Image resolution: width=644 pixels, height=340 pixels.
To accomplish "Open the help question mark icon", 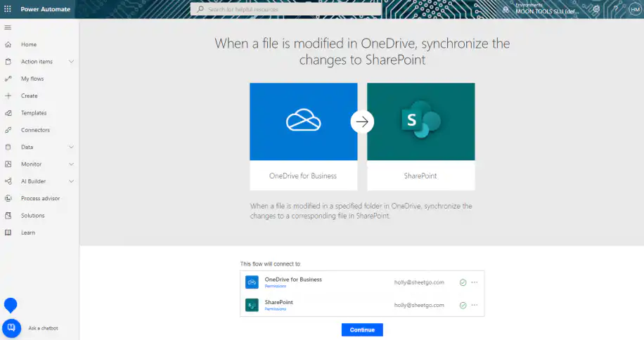I will click(x=615, y=9).
